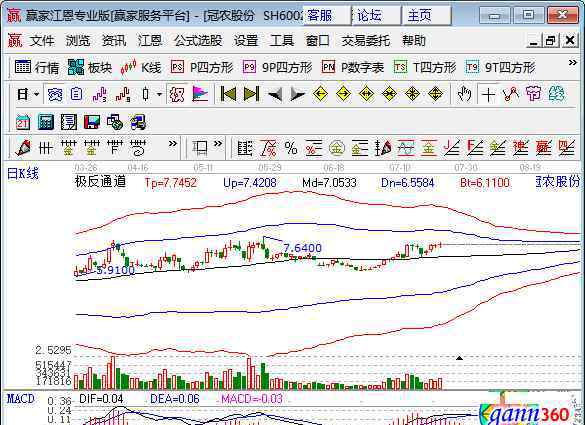Image resolution: width=585 pixels, height=425 pixels.
Task: Open the candlestick style dropdown arrow
Action: coord(159,94)
